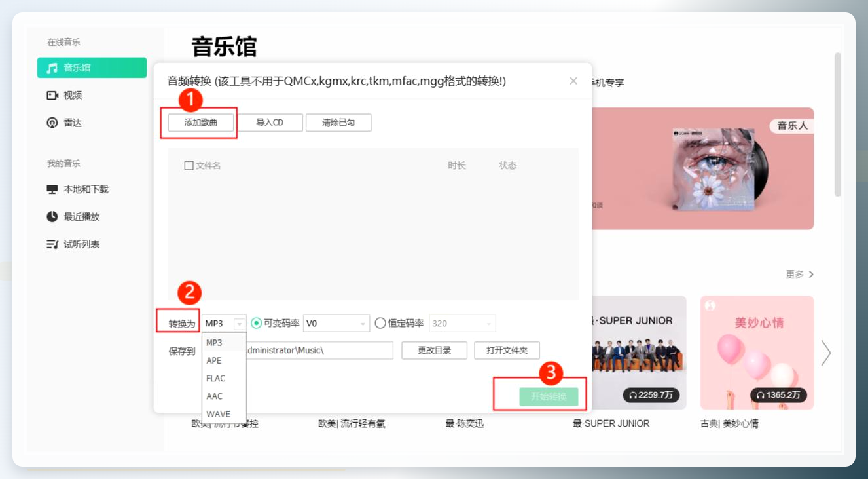Image resolution: width=868 pixels, height=479 pixels.
Task: Select the 恒定码率 radio button
Action: click(380, 323)
